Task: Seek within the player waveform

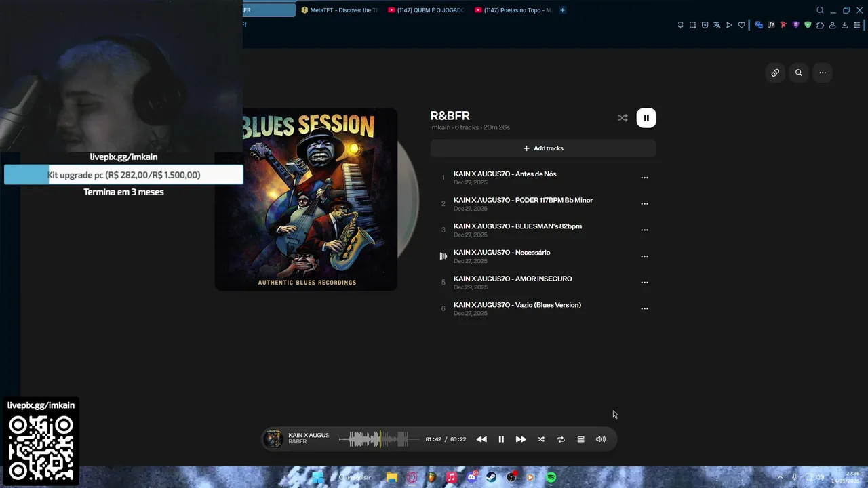Action: (x=378, y=439)
